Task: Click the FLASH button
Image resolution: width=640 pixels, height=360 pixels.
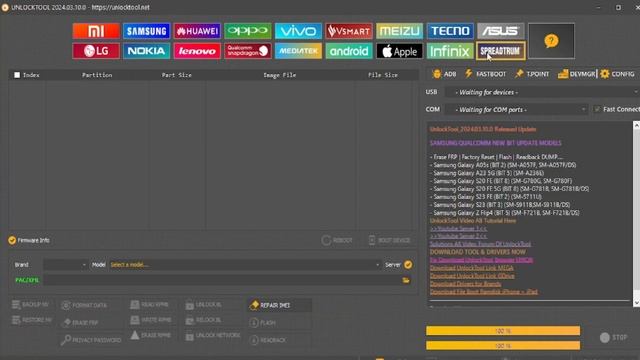Action: coord(262,323)
